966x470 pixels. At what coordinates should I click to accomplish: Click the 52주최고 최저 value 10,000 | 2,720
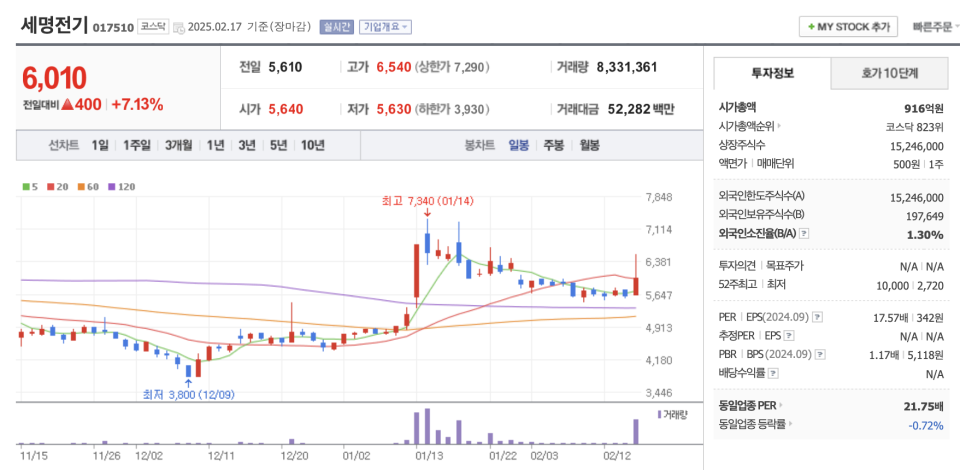910,285
